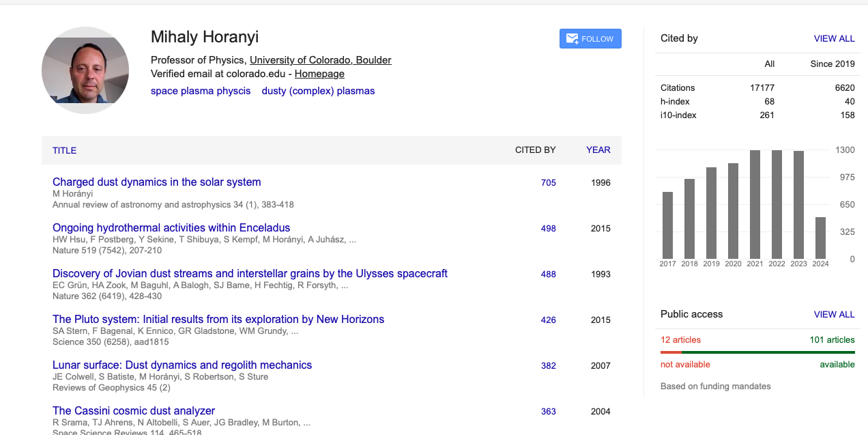This screenshot has width=868, height=435.
Task: Open the Pluto system New Horizons paper
Action: tap(218, 320)
